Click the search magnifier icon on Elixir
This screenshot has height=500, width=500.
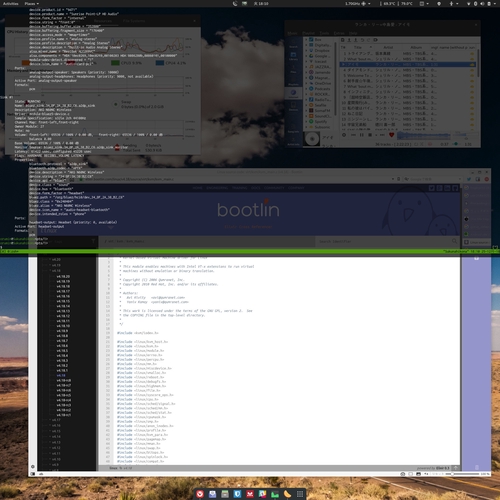click(455, 241)
